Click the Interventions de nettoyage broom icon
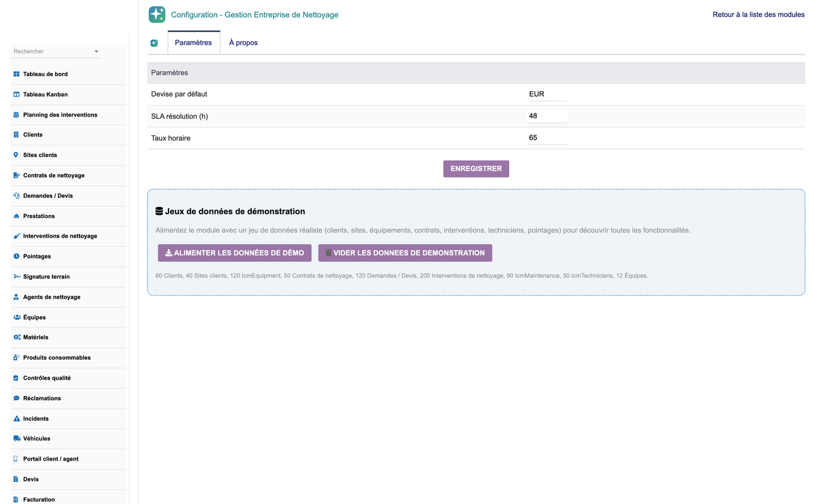This screenshot has width=814, height=504. coord(16,236)
